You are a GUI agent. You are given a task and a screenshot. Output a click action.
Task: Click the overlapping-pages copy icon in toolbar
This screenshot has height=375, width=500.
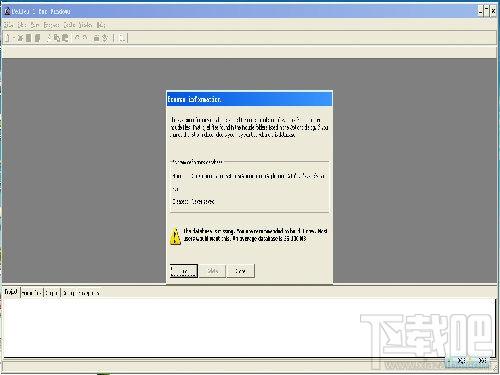(x=57, y=38)
